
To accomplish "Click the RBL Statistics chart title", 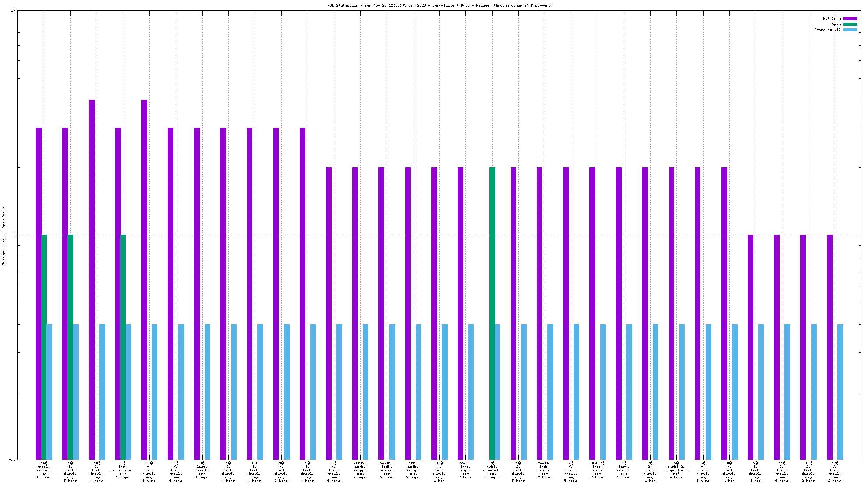I will click(438, 5).
